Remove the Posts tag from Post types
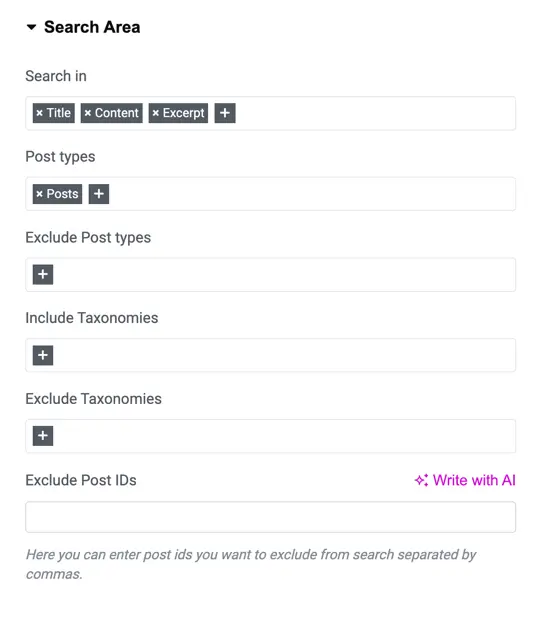The width and height of the screenshot is (536, 624). (x=39, y=194)
